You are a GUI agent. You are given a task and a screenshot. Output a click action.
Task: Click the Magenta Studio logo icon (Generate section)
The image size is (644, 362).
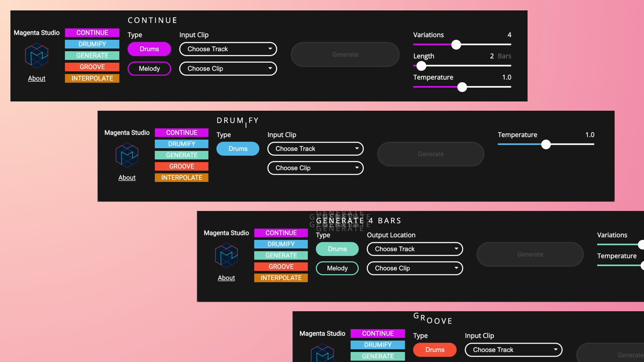tap(226, 255)
